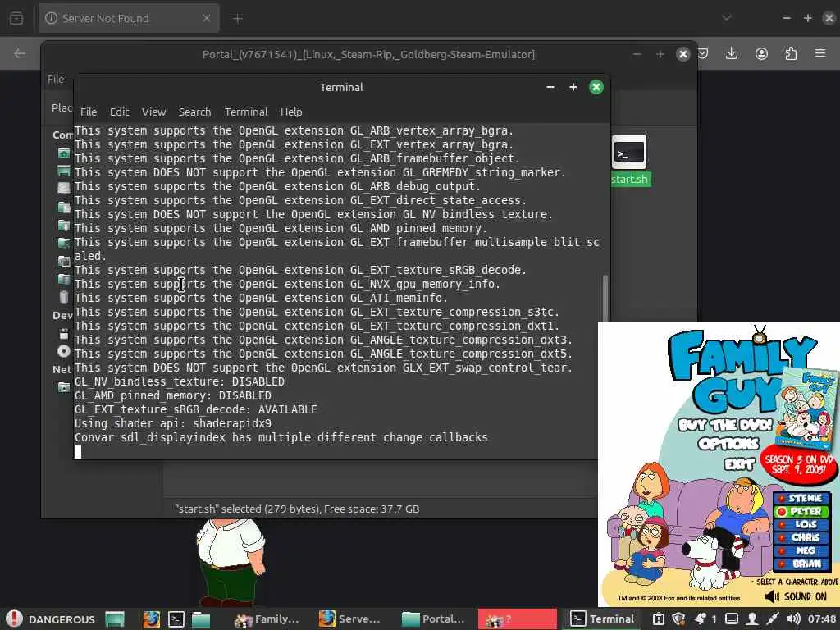
Task: Switch to the Server Not Found tab
Action: click(129, 18)
